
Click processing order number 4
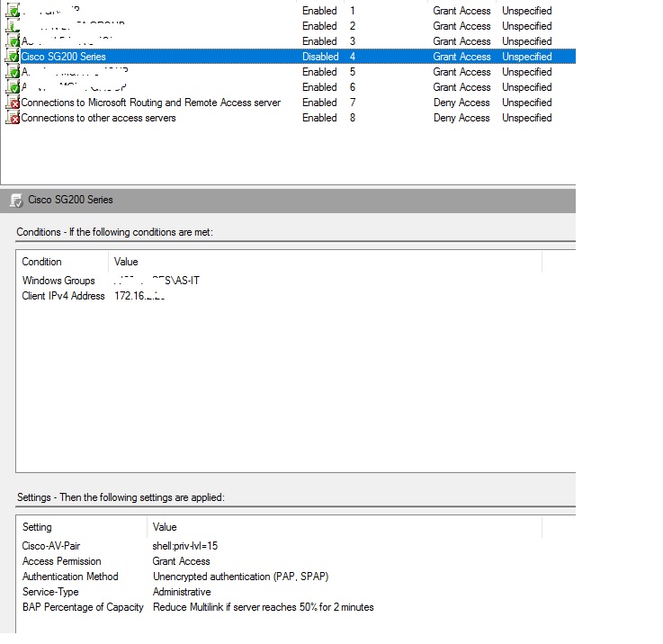pyautogui.click(x=353, y=57)
